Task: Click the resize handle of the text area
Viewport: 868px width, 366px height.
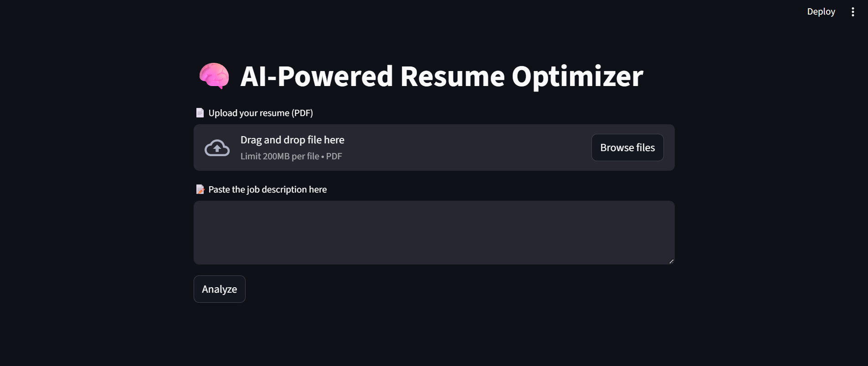Action: click(x=671, y=260)
